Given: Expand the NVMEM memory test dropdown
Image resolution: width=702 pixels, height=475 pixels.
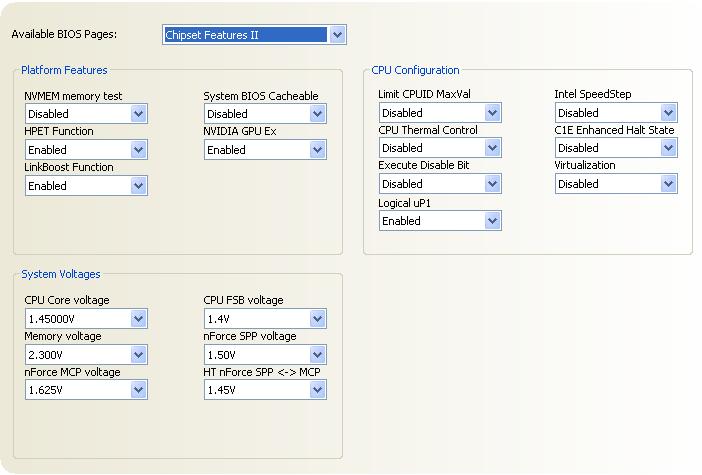Looking at the screenshot, I should point(138,114).
